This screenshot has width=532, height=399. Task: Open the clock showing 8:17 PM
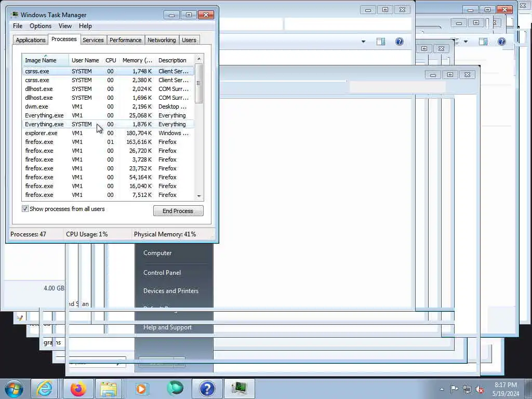pos(506,389)
